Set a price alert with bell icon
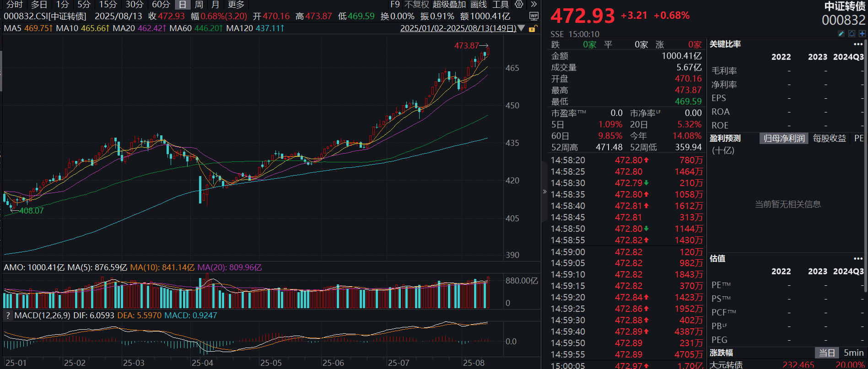Viewport: 868px width, 369px height. click(x=852, y=34)
